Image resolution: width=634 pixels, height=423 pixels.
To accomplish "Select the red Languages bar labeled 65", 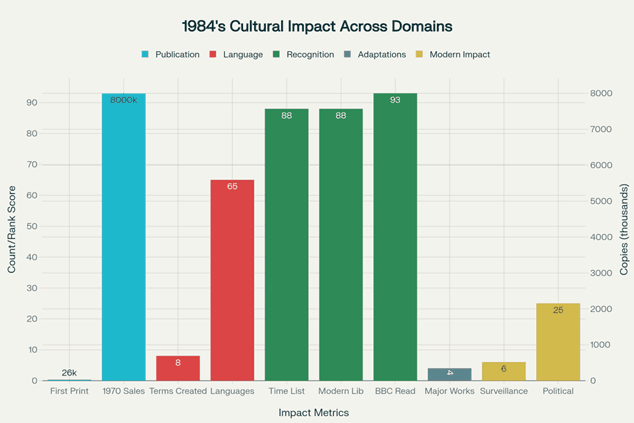I will pos(232,280).
